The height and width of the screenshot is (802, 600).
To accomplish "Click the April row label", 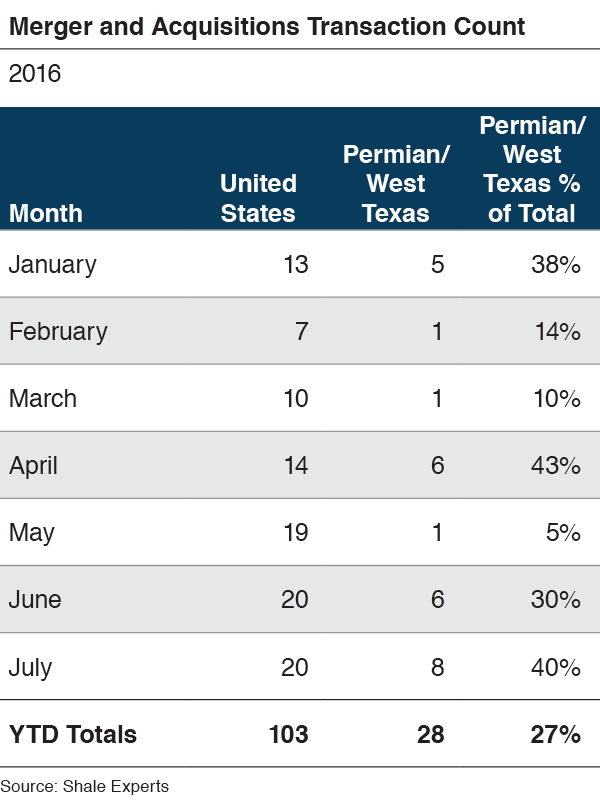I will 34,465.
